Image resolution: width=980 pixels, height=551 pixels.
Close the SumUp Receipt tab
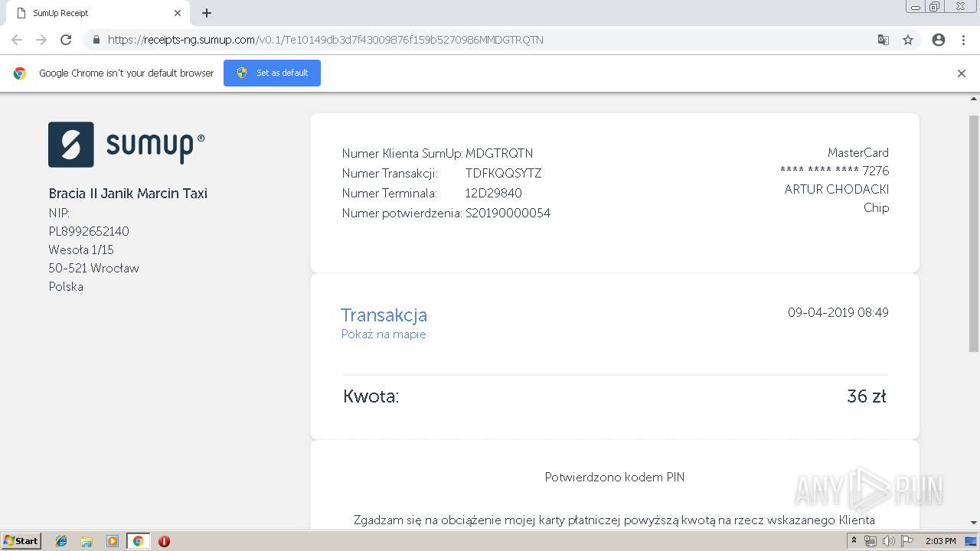click(178, 13)
